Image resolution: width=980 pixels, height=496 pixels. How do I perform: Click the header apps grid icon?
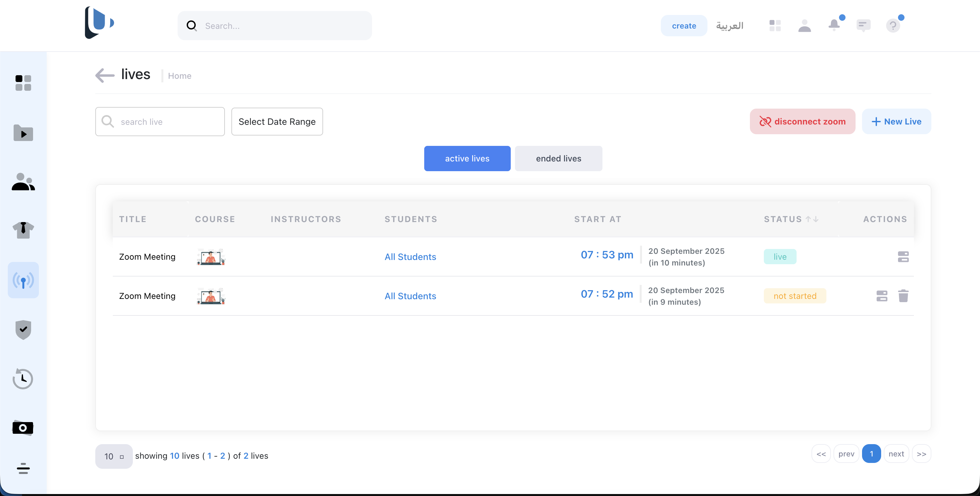[775, 26]
